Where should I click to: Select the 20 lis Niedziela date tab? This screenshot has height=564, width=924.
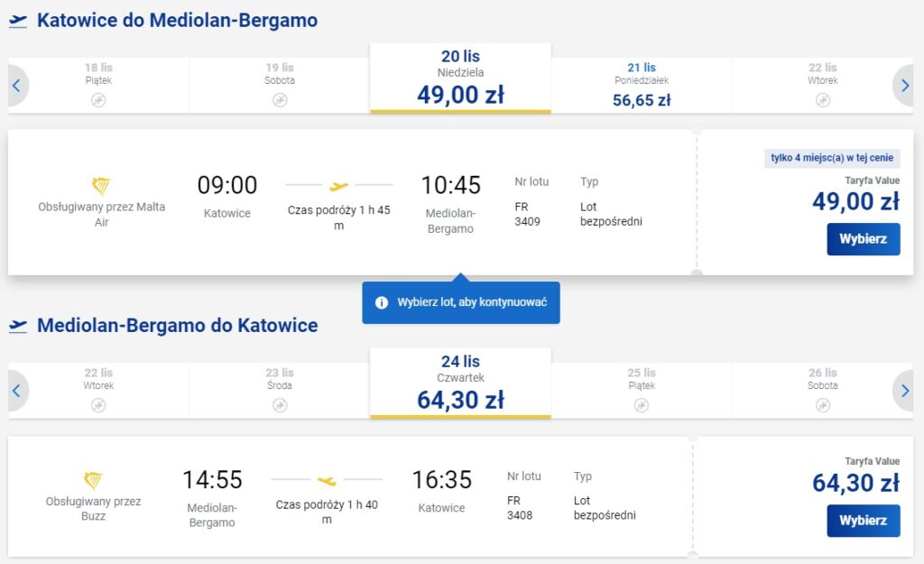[460, 79]
